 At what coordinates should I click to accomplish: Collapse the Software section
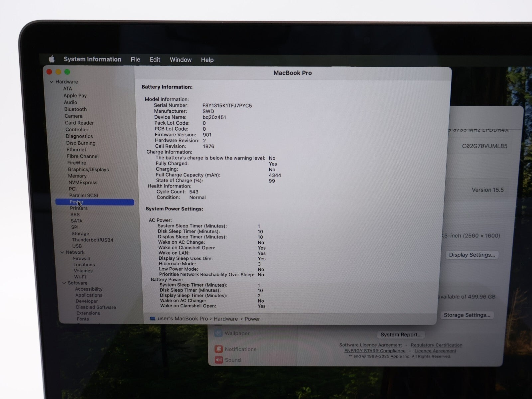[x=64, y=283]
